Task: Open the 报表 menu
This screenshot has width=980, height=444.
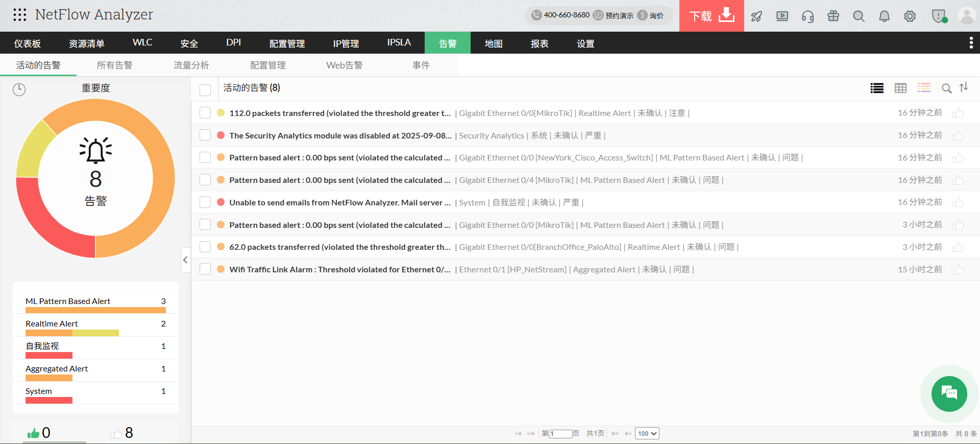Action: coord(540,43)
